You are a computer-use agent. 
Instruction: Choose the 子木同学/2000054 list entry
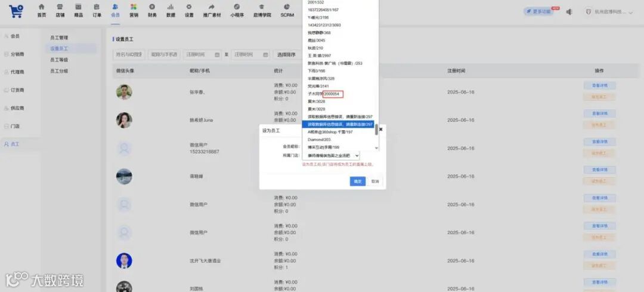[324, 94]
